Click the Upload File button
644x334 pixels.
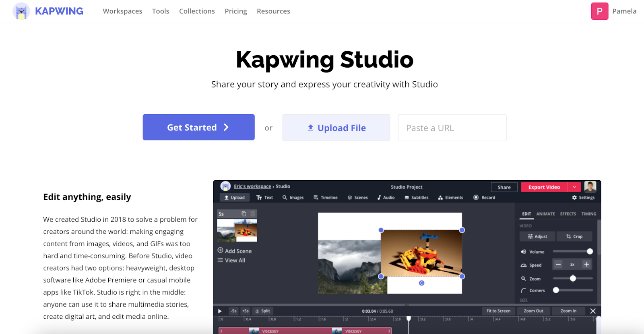(x=336, y=128)
